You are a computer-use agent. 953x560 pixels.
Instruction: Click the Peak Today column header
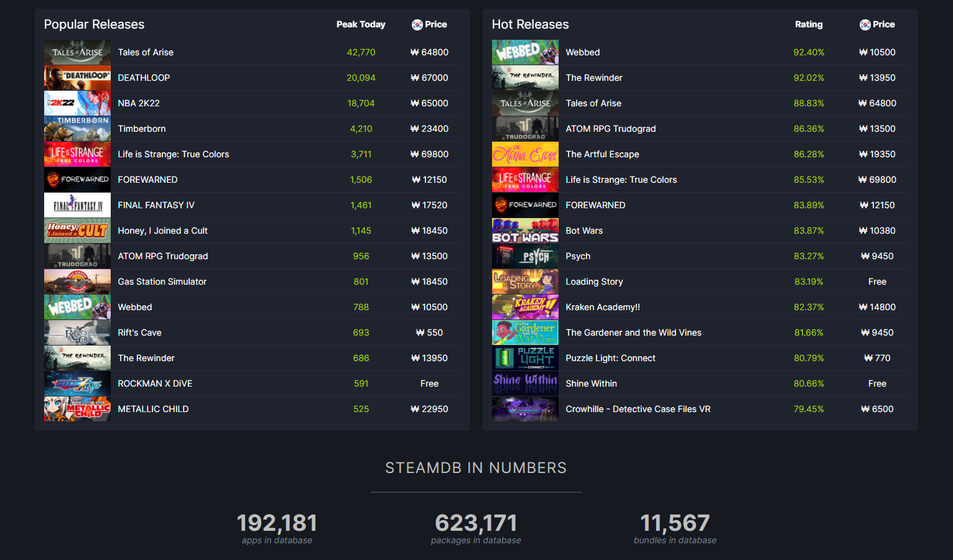tap(361, 24)
